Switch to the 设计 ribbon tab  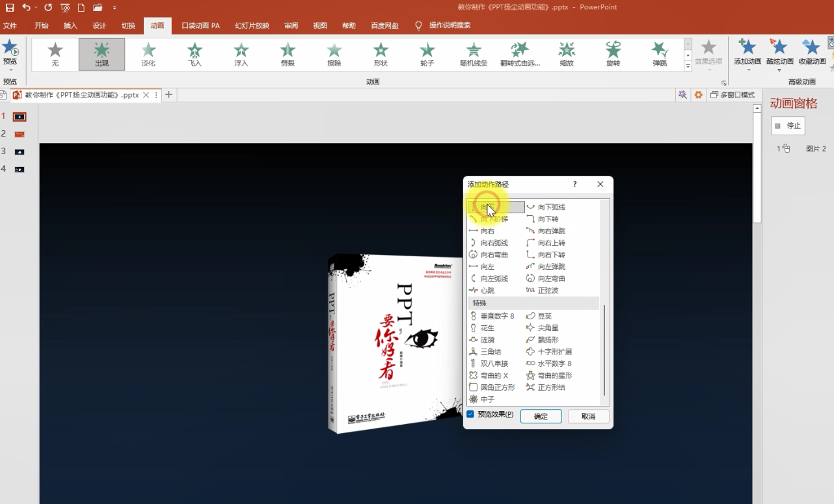tap(100, 26)
